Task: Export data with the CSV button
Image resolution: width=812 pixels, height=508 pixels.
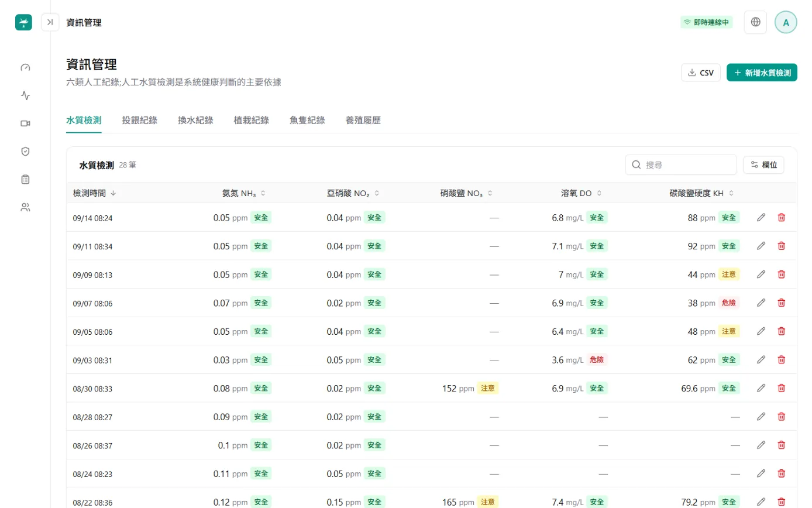Action: pyautogui.click(x=701, y=73)
